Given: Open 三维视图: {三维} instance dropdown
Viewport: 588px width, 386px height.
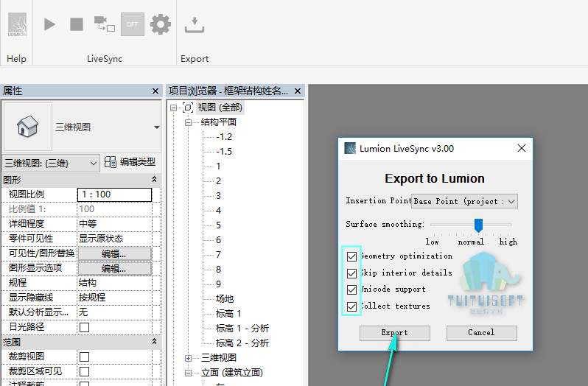Looking at the screenshot, I should pyautogui.click(x=51, y=164).
